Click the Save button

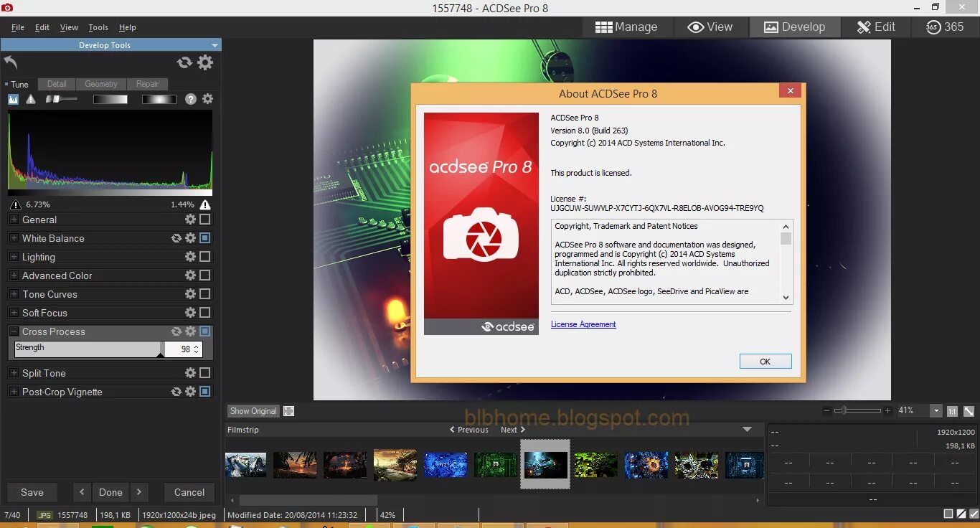(32, 492)
